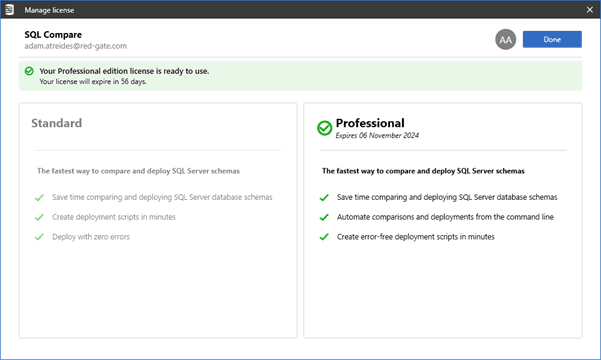The image size is (601, 360).
Task: Click checkmark next to Deploy with zero errors
Action: click(39, 237)
